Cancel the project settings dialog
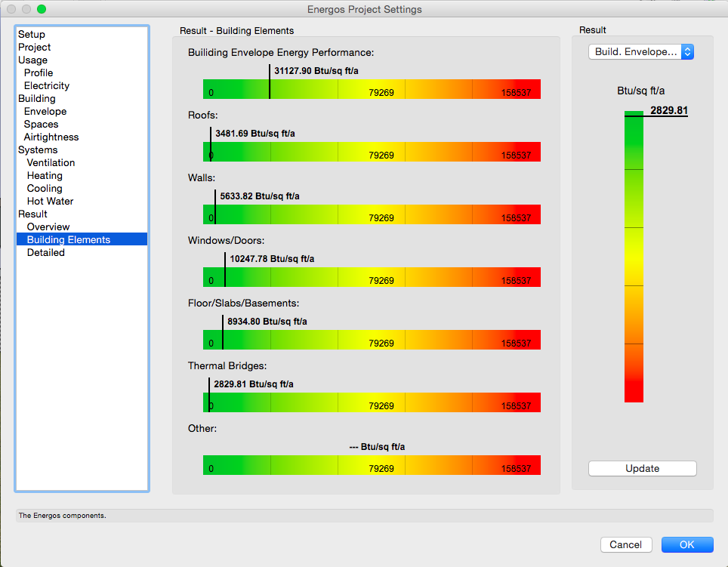The height and width of the screenshot is (567, 728). pyautogui.click(x=625, y=544)
